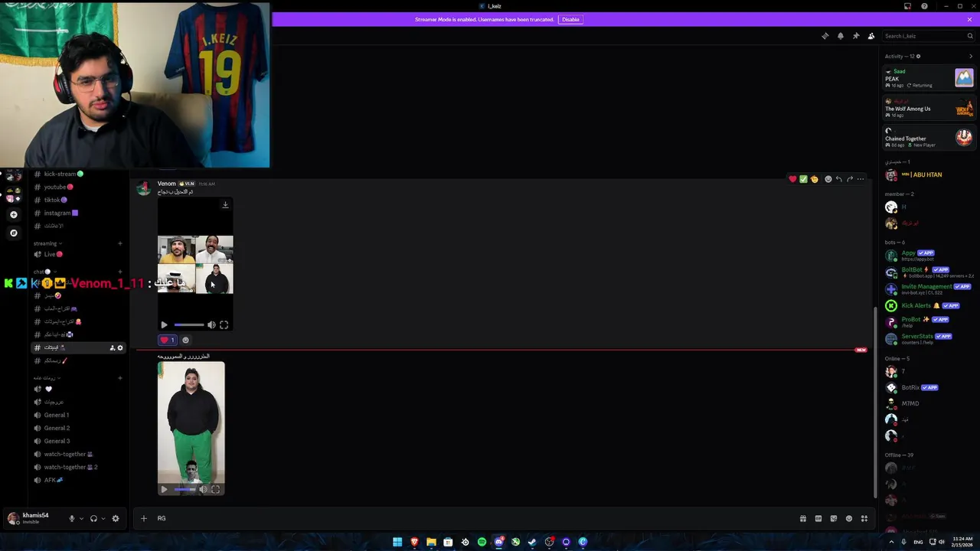
Task: Focus the message input containing RG
Action: (x=475, y=518)
